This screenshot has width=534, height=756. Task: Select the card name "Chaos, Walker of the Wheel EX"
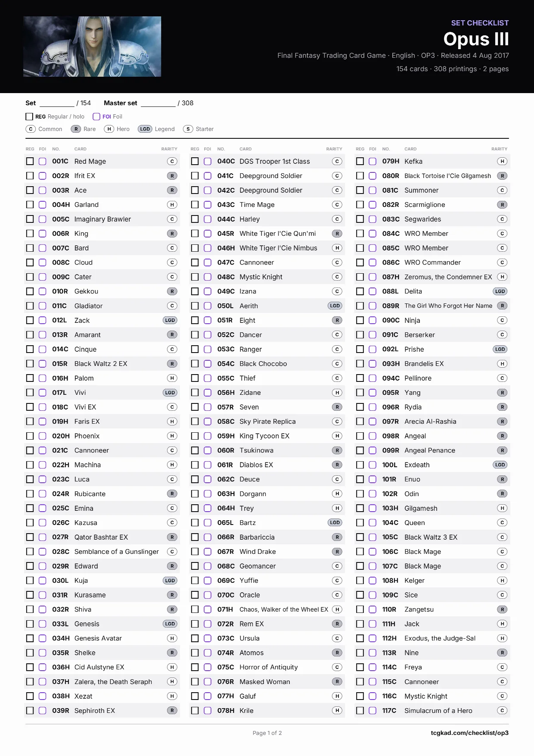284,609
